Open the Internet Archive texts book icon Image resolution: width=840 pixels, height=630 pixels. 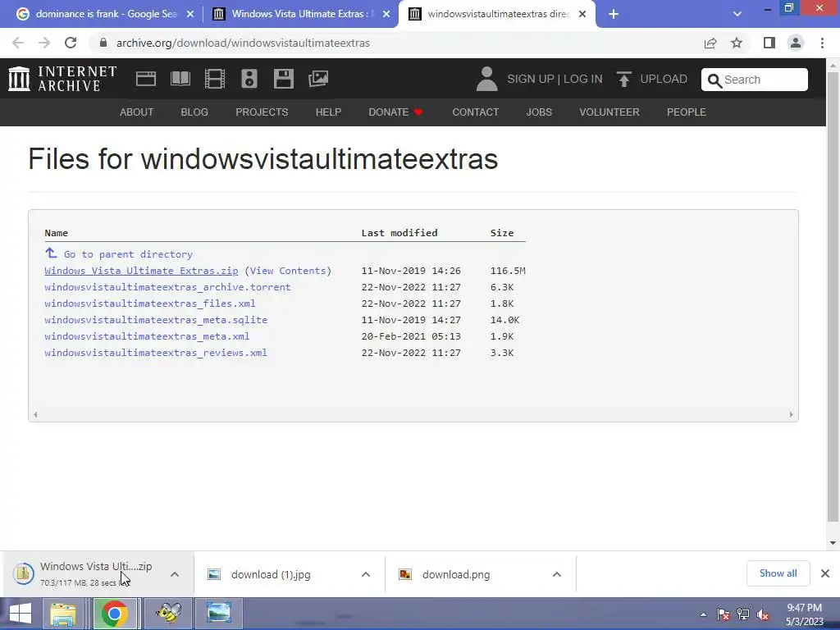(180, 79)
